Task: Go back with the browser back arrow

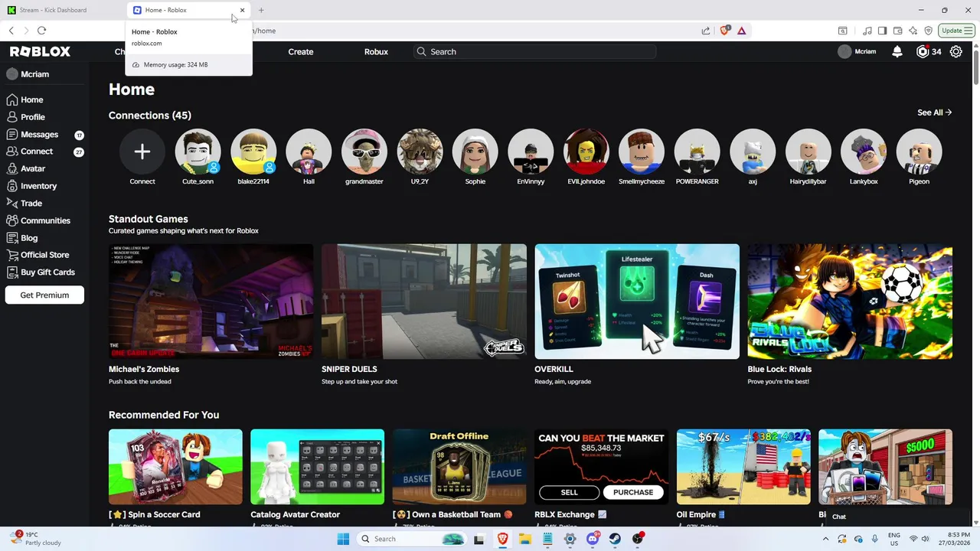Action: (11, 31)
